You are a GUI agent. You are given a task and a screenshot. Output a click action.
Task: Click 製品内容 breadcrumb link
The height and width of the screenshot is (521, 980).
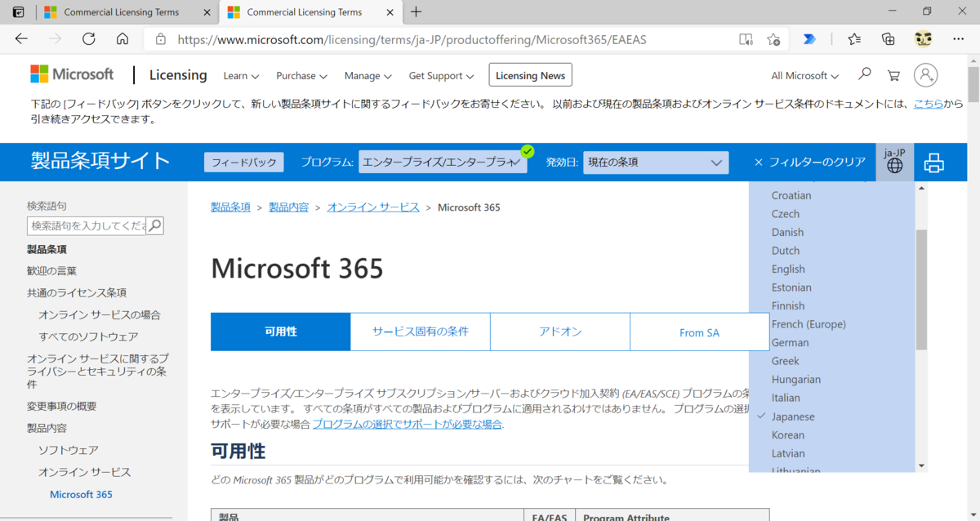click(x=289, y=207)
